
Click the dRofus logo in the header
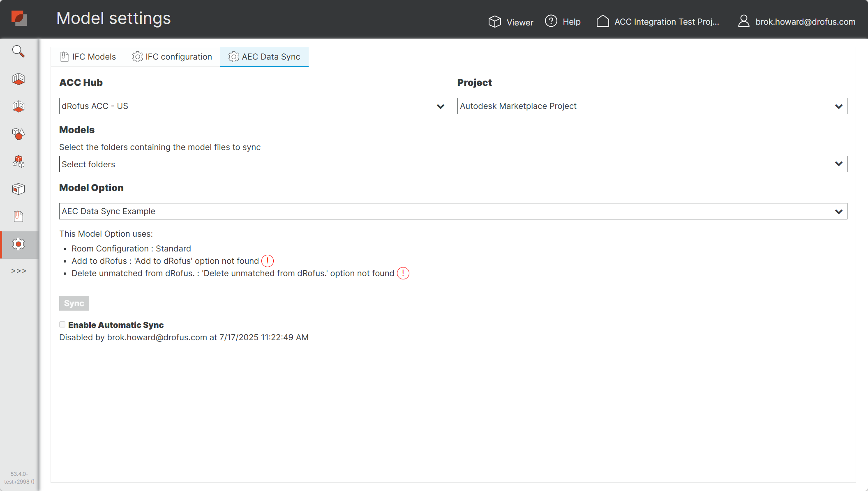[19, 18]
